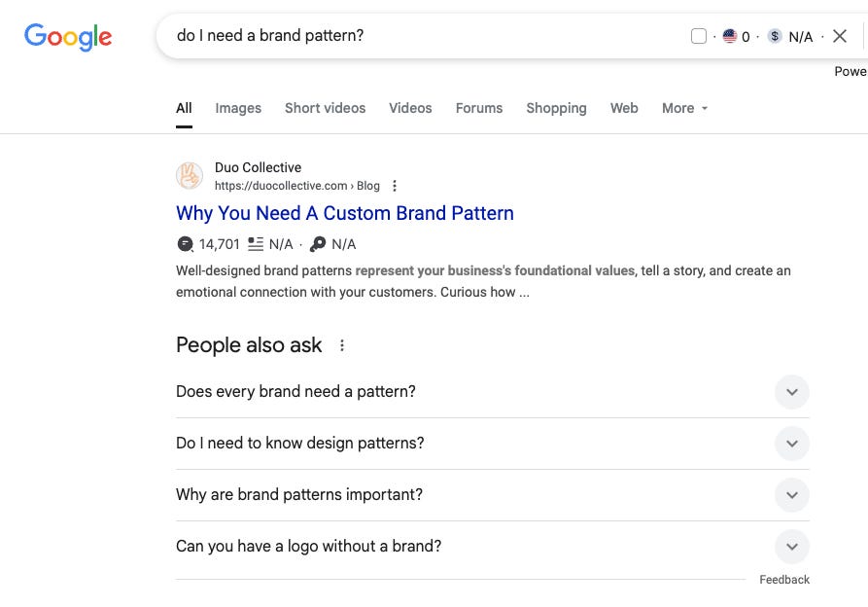
Task: Open the Why You Need A Custom Brand Pattern result
Action: [345, 213]
